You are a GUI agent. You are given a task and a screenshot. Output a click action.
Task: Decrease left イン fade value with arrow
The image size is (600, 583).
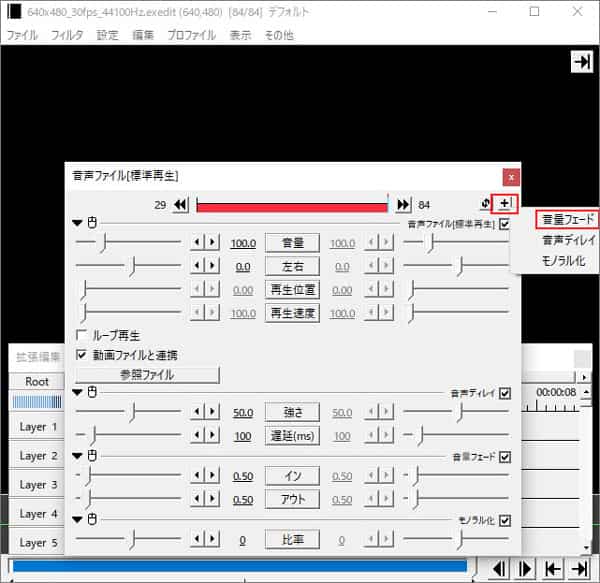click(197, 476)
